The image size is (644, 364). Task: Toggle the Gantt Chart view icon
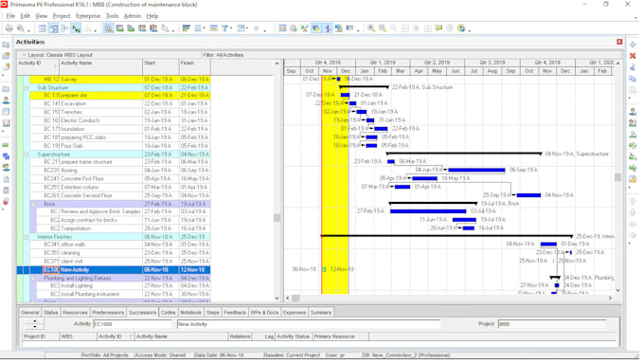(53, 28)
